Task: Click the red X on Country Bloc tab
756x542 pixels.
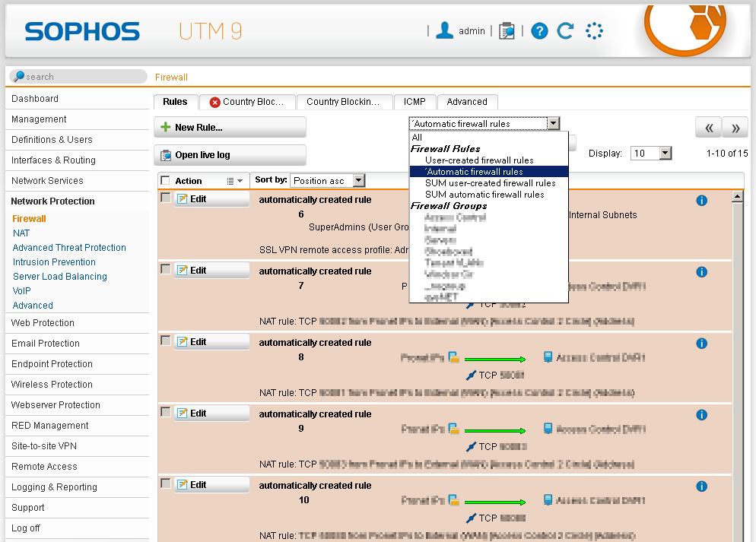Action: coord(215,102)
